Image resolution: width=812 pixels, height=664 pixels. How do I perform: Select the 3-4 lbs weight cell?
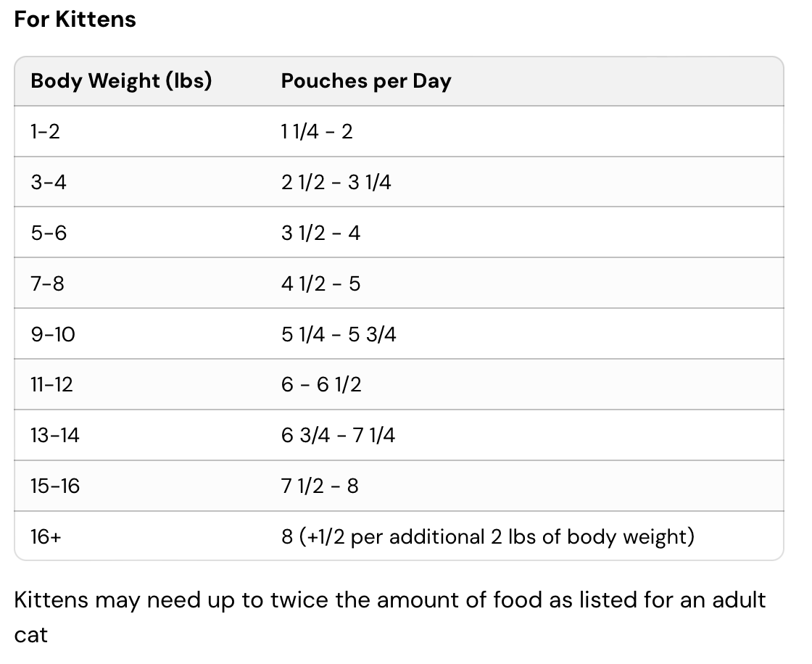click(48, 182)
